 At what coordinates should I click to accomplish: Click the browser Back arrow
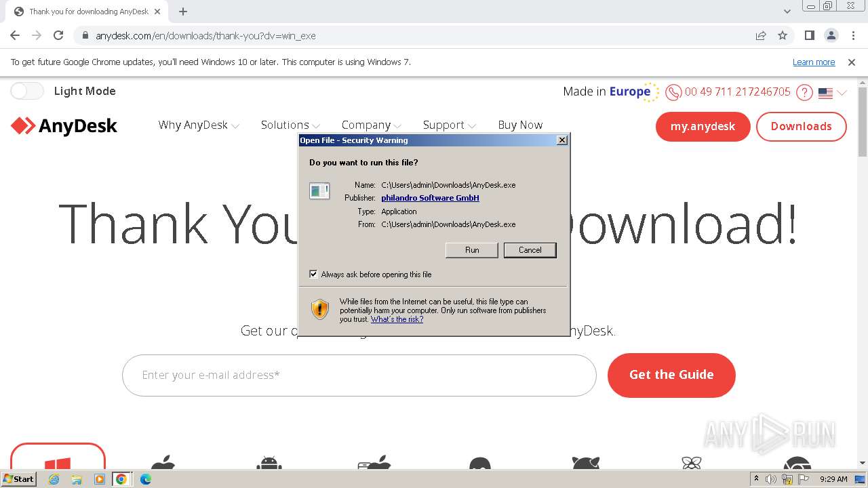point(15,36)
